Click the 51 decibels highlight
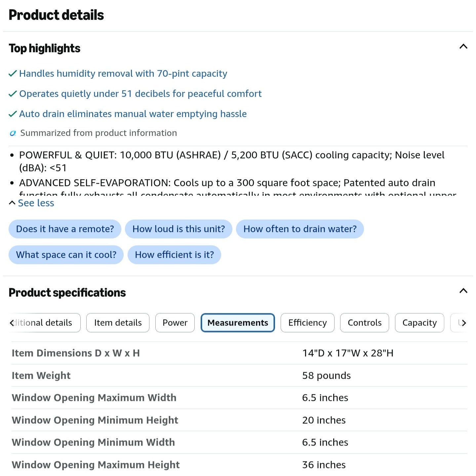The image size is (476, 476). 140,94
